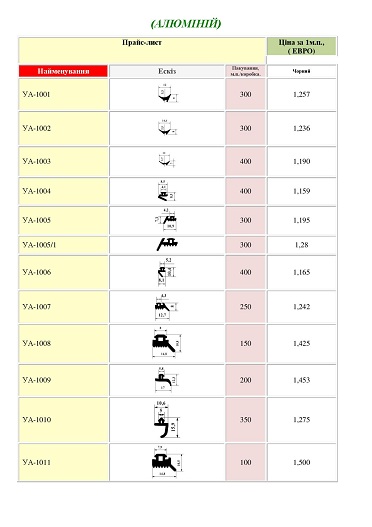Click the УА-1006 name cell
This screenshot has height=527, width=372.
pos(64,272)
